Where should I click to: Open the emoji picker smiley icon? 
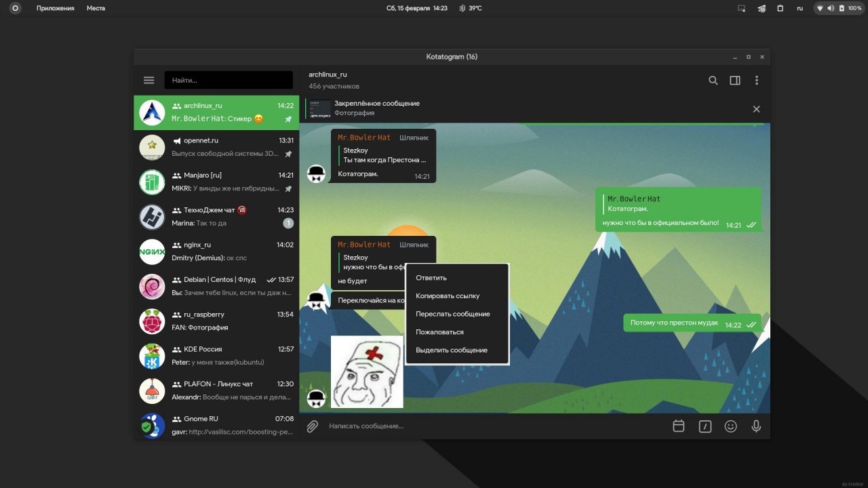click(x=731, y=426)
